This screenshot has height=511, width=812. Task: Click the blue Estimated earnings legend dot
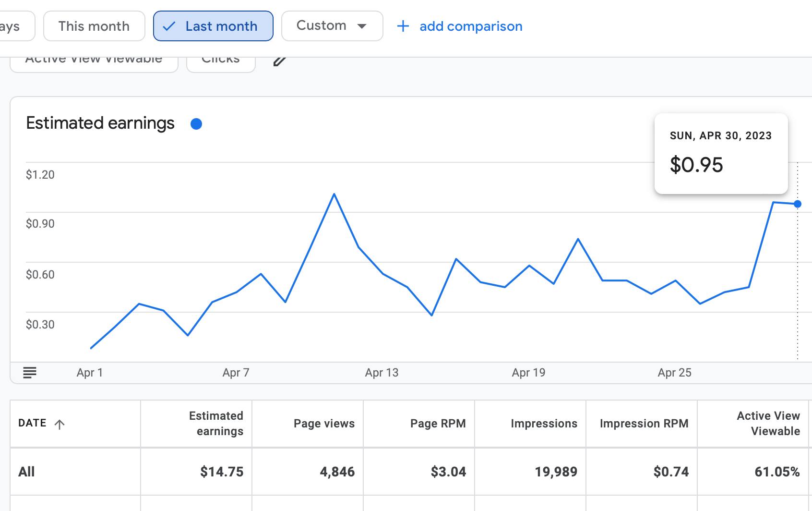click(196, 124)
